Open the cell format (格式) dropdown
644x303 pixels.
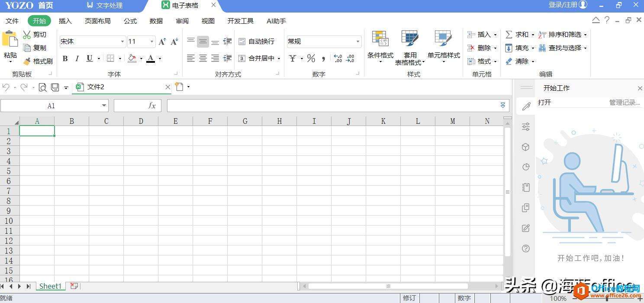click(x=482, y=61)
